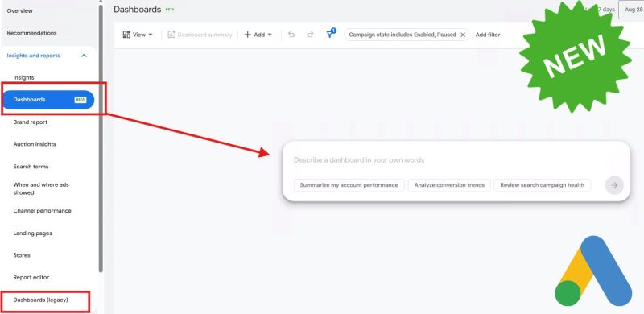Viewport: 644px width, 314px height.
Task: Redo the dashboard change
Action: 310,35
